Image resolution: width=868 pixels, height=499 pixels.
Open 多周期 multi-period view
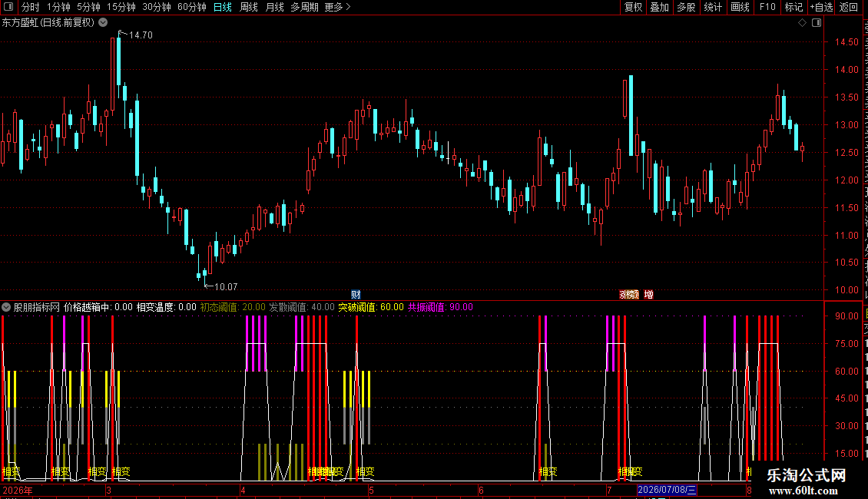pyautogui.click(x=304, y=7)
